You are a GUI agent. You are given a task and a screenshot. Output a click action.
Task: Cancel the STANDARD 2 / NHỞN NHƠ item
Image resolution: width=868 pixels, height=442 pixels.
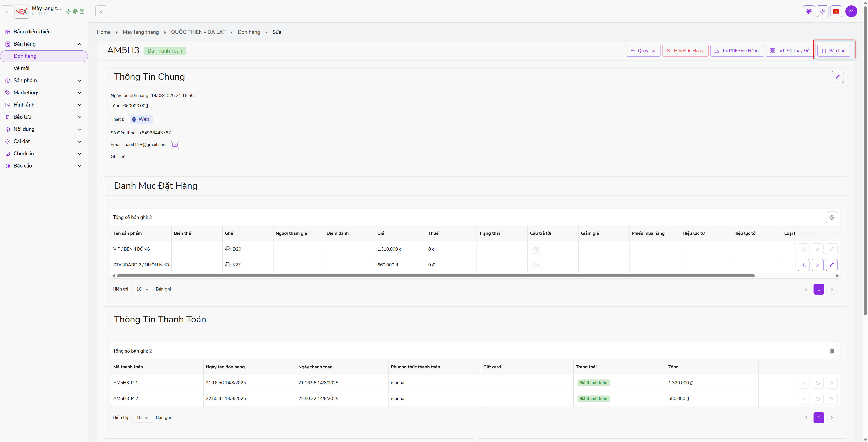pos(817,265)
